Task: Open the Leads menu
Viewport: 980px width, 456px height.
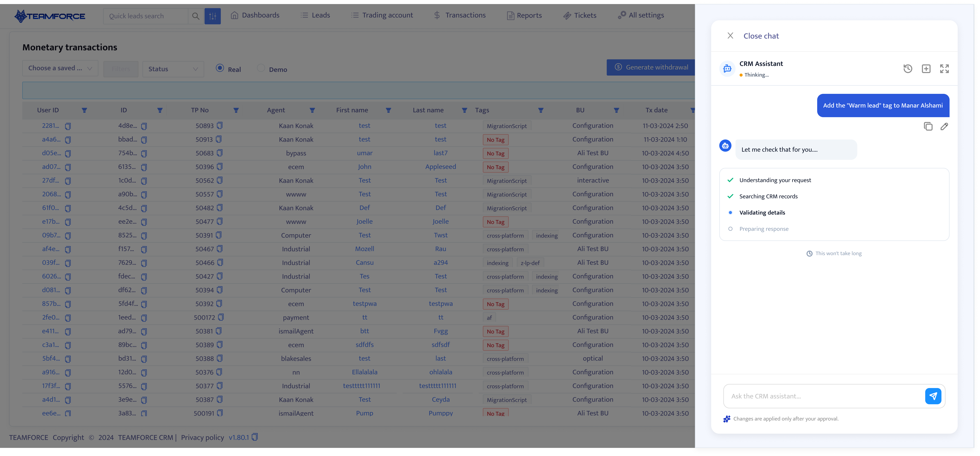Action: [x=315, y=15]
